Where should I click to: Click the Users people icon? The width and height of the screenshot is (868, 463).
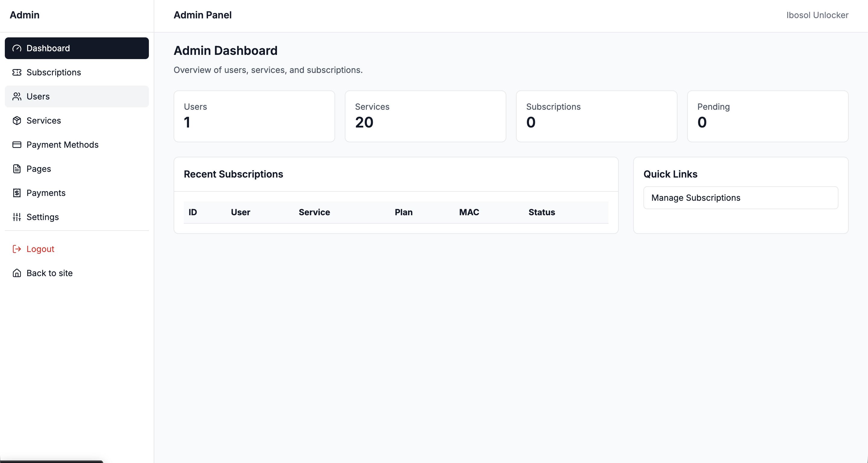[17, 97]
